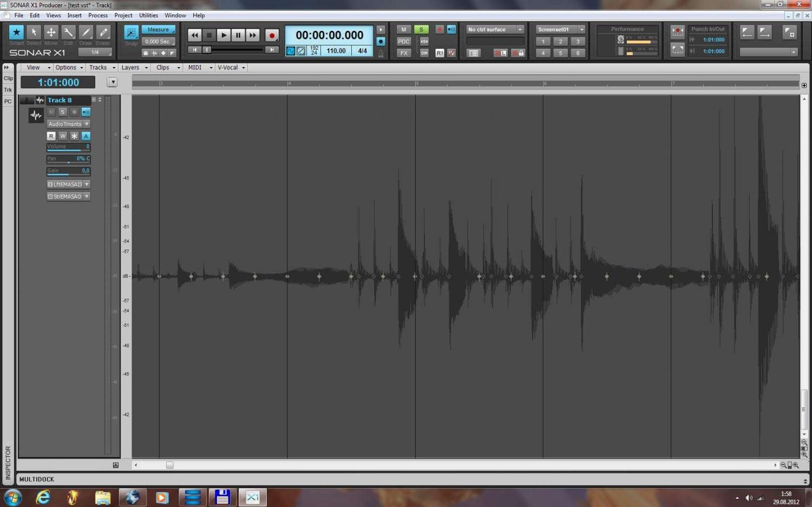This screenshot has height=507, width=812.
Task: Open the AudioTrnsnts edit filter dropdown
Action: tap(68, 124)
